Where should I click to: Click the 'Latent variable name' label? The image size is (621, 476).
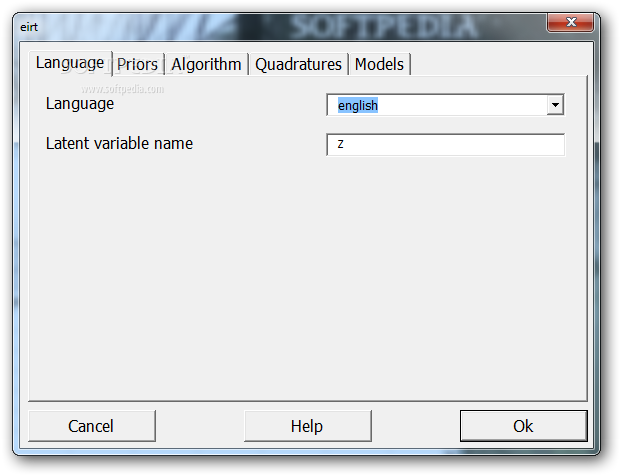(x=119, y=143)
